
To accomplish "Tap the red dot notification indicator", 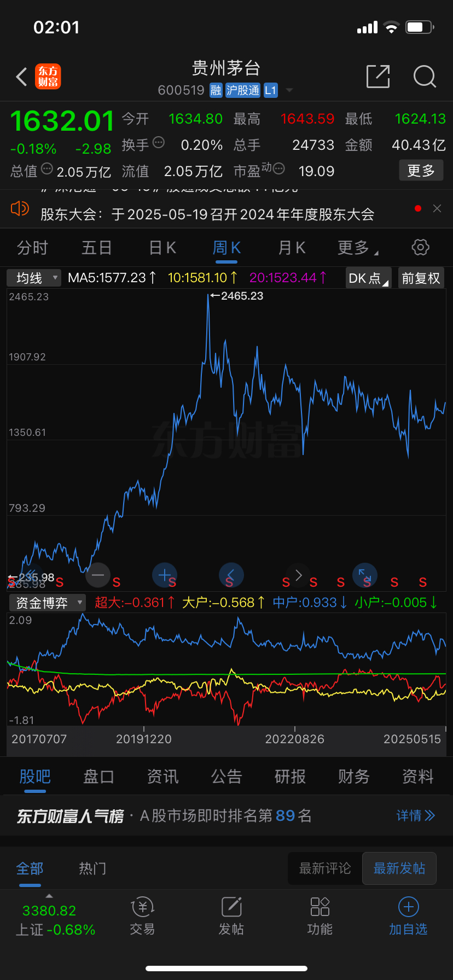I will tap(418, 208).
